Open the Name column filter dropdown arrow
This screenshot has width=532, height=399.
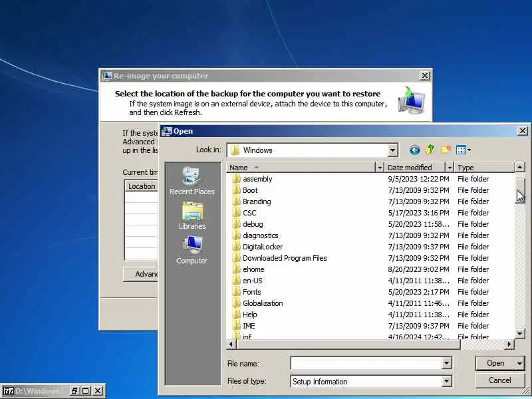pyautogui.click(x=380, y=168)
